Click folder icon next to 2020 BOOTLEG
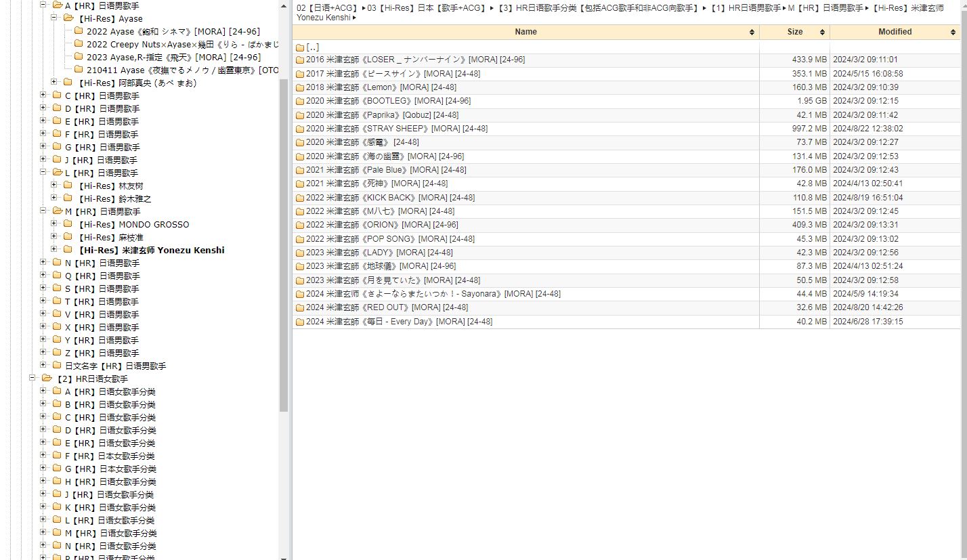 point(300,101)
